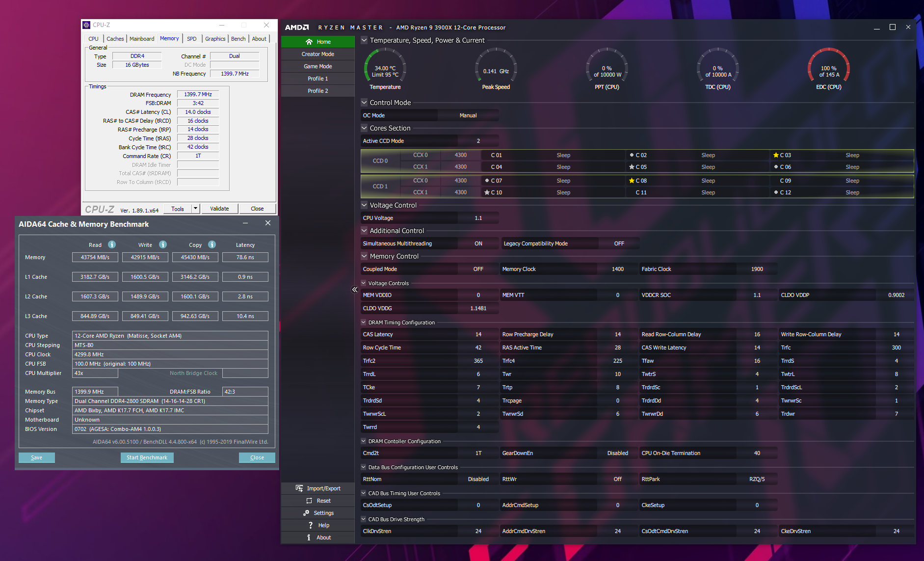Collapse the Additional Control section

pyautogui.click(x=364, y=231)
